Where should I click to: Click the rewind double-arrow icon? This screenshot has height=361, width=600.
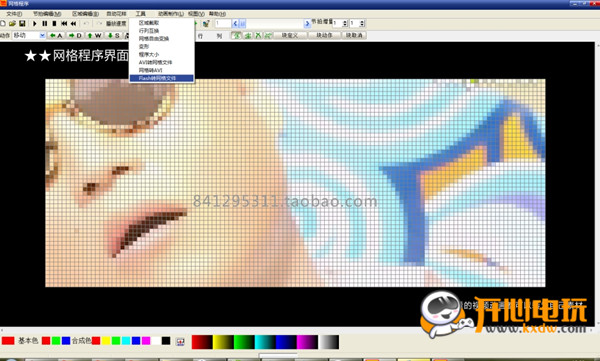73,24
